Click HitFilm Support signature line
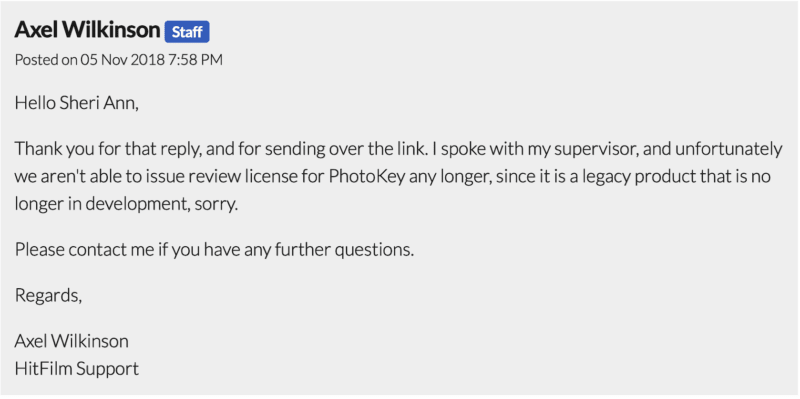The height and width of the screenshot is (399, 800). (77, 368)
